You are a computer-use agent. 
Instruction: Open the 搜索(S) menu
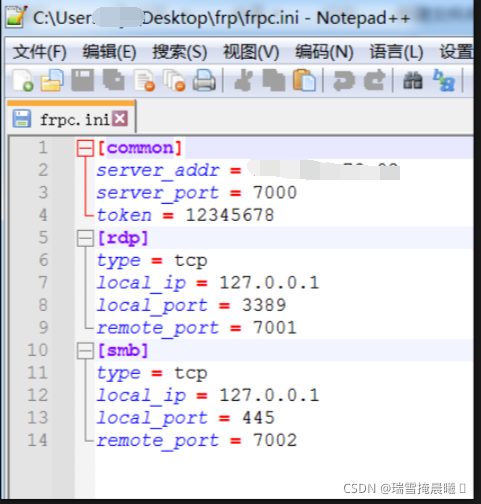180,52
